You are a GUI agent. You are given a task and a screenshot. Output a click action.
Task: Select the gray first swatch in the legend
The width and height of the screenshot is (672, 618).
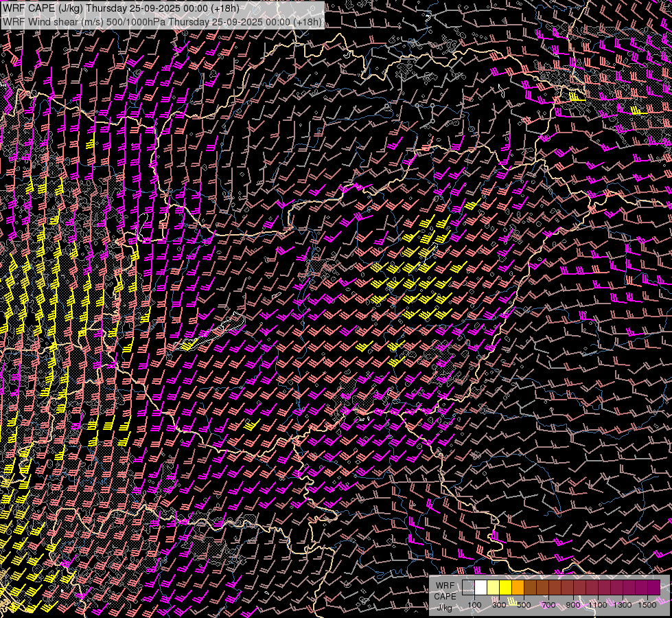click(468, 587)
